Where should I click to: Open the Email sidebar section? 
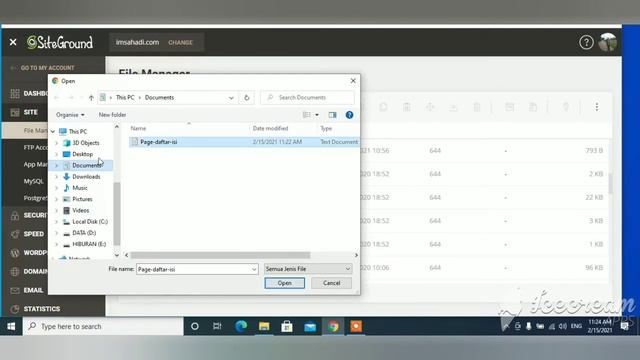[x=33, y=290]
